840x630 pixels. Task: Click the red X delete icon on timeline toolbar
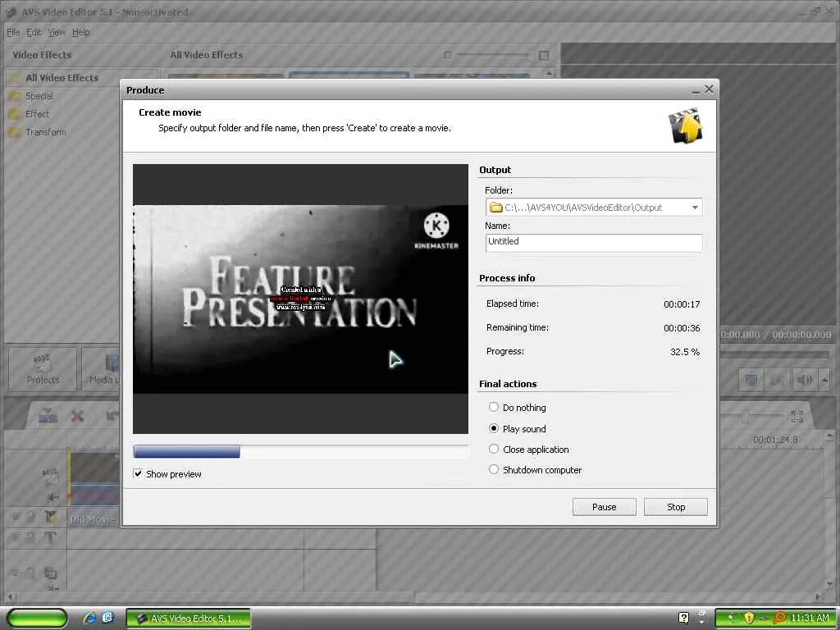[78, 416]
